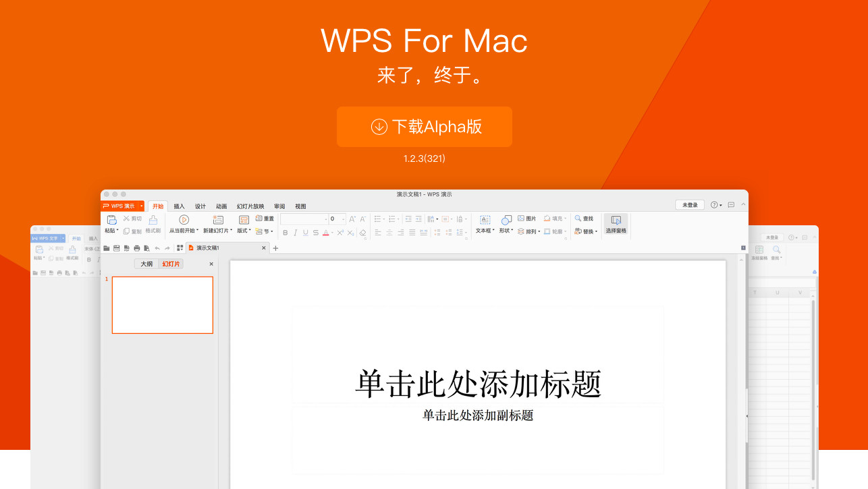This screenshot has height=489, width=868.
Task: Click the New Slide (新建幻灯片) icon
Action: click(x=218, y=220)
